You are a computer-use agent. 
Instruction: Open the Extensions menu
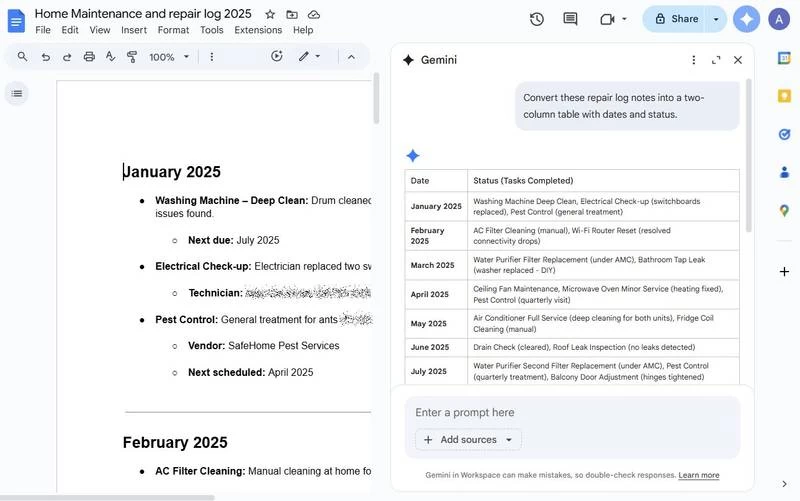[x=258, y=30]
